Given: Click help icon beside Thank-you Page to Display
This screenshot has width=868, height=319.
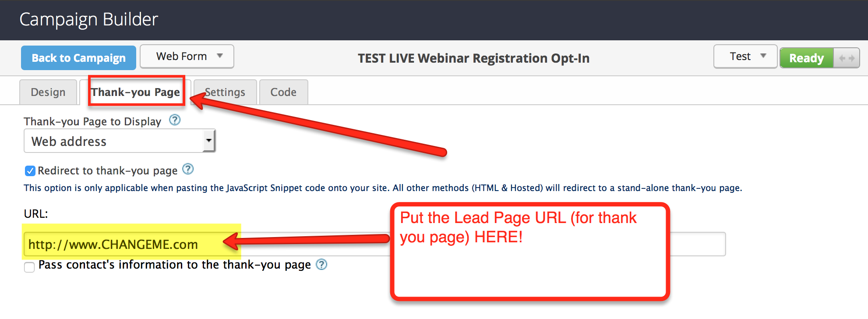Looking at the screenshot, I should (x=175, y=120).
